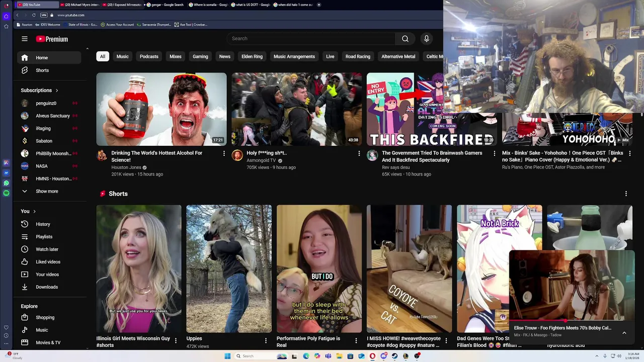
Task: Seek on the miniplayer progress bar
Action: (x=572, y=321)
